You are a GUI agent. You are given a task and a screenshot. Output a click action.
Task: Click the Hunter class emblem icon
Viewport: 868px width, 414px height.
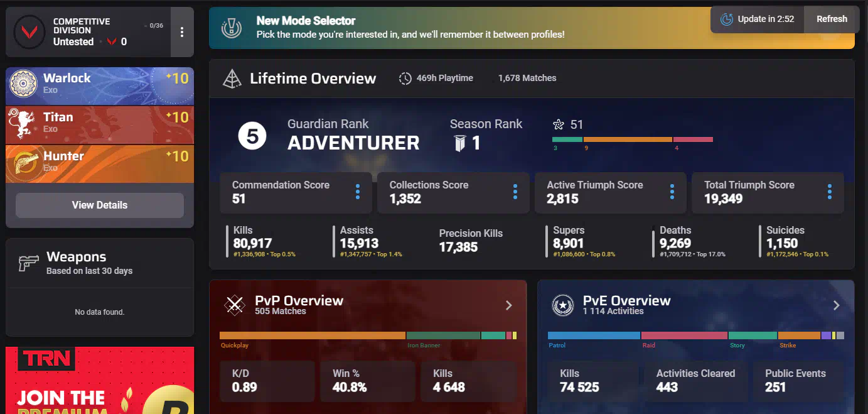(x=23, y=163)
